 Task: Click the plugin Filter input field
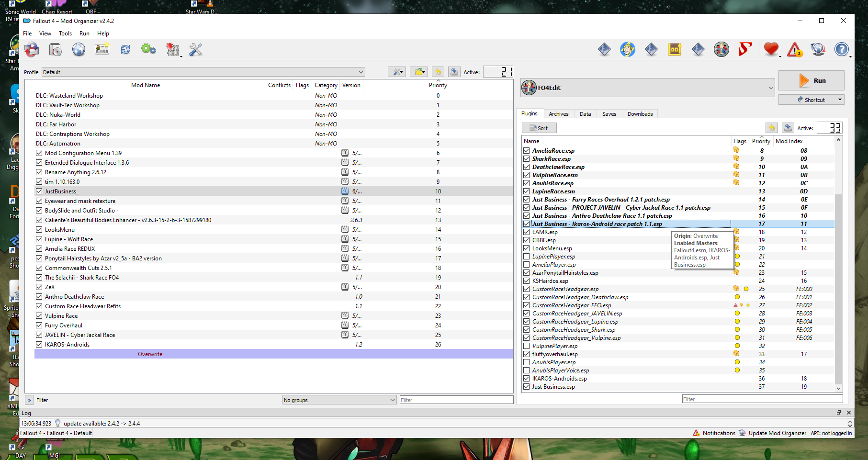click(762, 399)
